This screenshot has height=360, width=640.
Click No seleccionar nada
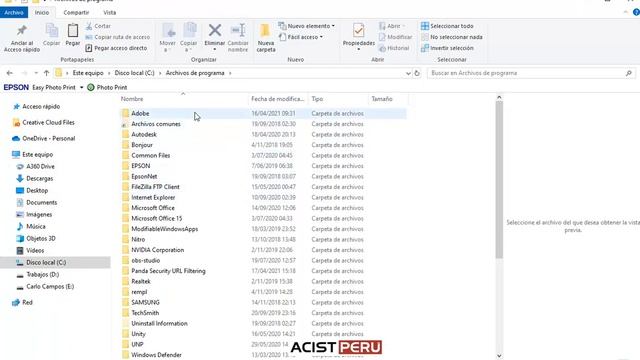[x=452, y=37]
